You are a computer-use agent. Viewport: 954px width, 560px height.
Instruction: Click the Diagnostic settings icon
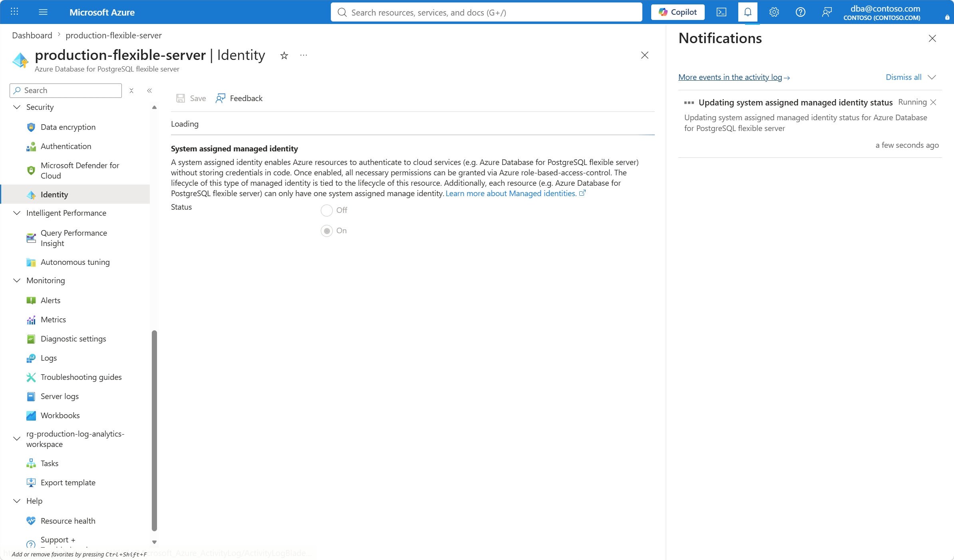click(31, 339)
